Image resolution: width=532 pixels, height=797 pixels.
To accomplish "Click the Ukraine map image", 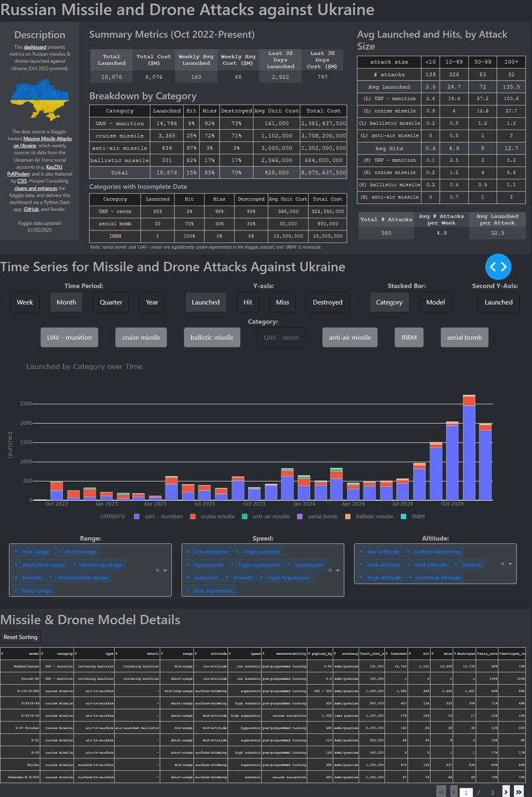I will 40,100.
